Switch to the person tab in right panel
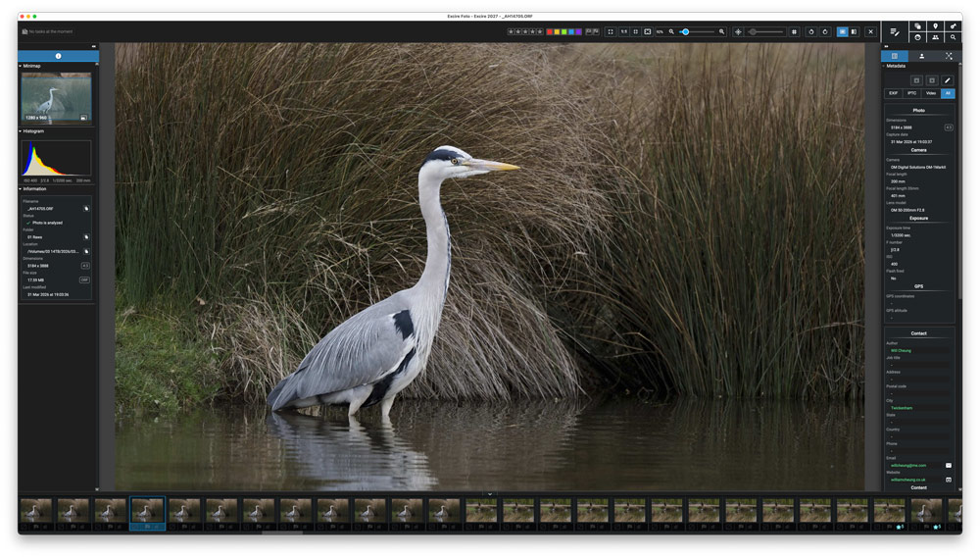 [921, 56]
